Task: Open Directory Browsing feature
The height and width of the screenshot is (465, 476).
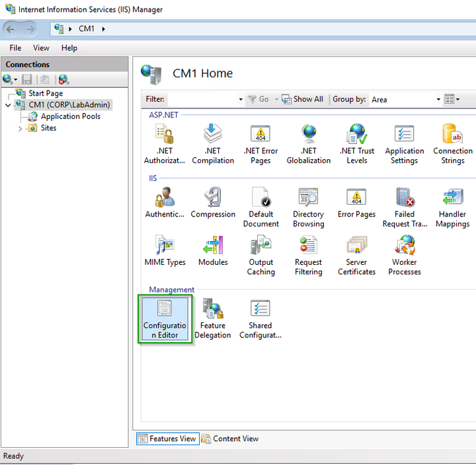Action: [309, 207]
